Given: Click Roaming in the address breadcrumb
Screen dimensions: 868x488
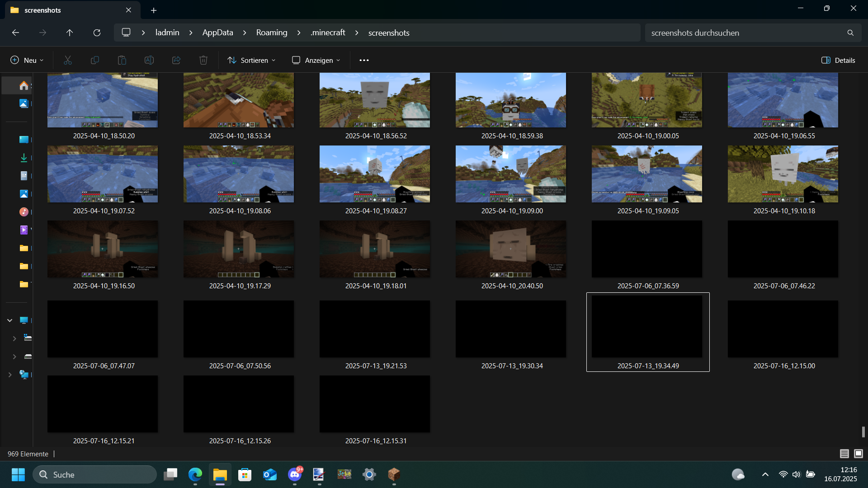Looking at the screenshot, I should click(272, 33).
